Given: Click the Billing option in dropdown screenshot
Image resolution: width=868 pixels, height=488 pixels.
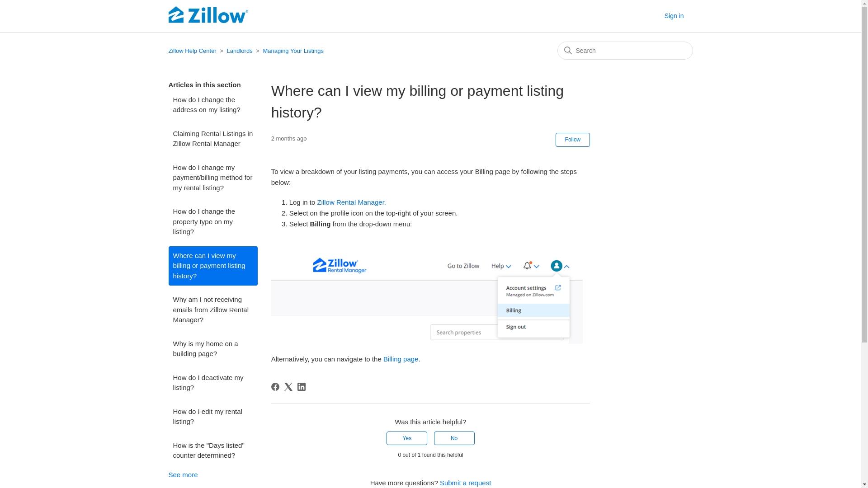Looking at the screenshot, I should coord(533,310).
